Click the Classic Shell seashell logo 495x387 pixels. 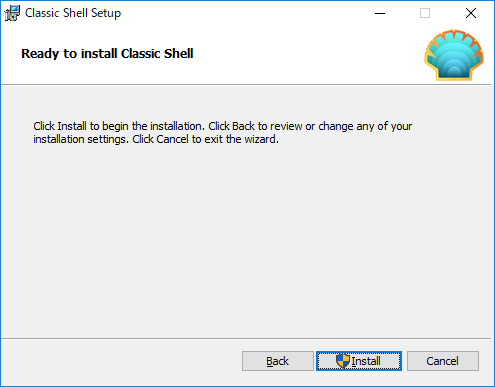click(454, 55)
